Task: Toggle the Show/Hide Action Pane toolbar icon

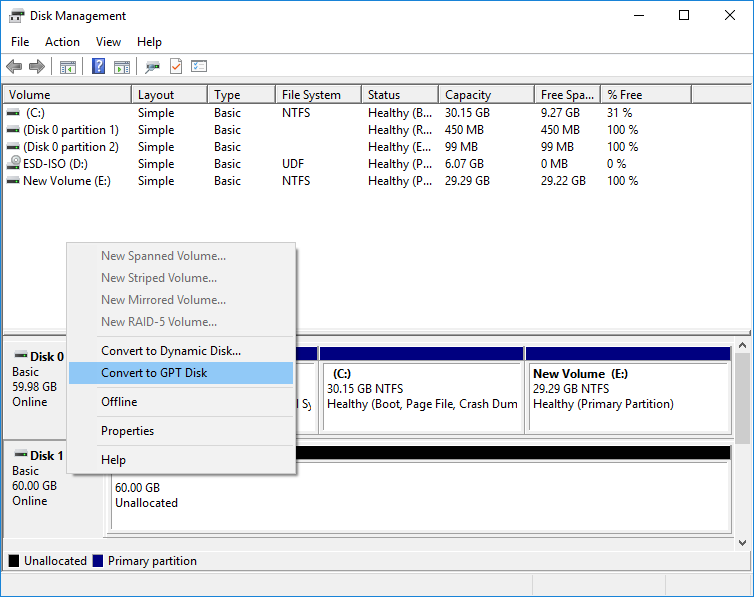Action: (122, 66)
